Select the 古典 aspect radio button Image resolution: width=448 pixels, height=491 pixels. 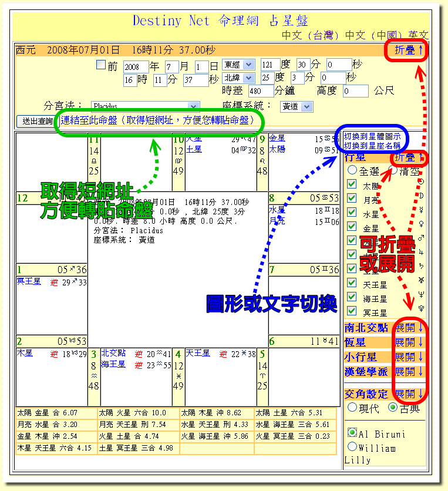pyautogui.click(x=393, y=407)
